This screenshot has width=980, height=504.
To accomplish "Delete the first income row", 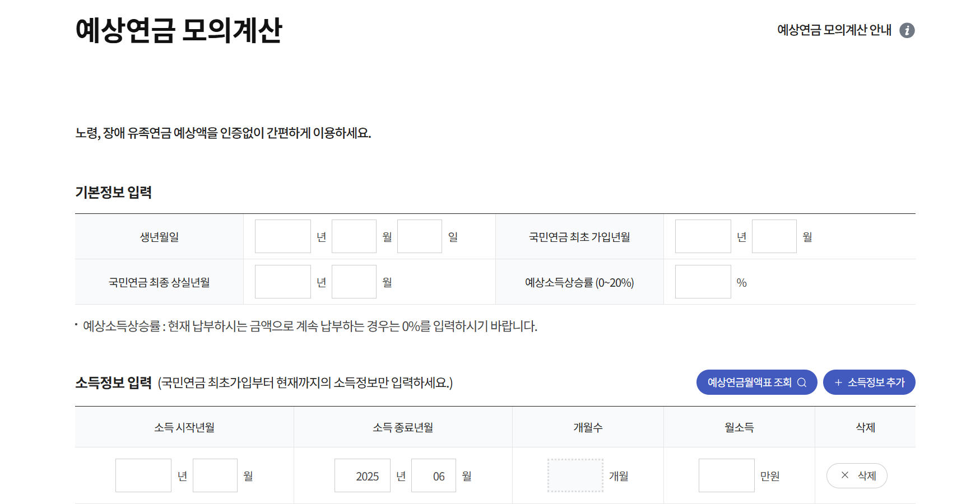I will (857, 475).
